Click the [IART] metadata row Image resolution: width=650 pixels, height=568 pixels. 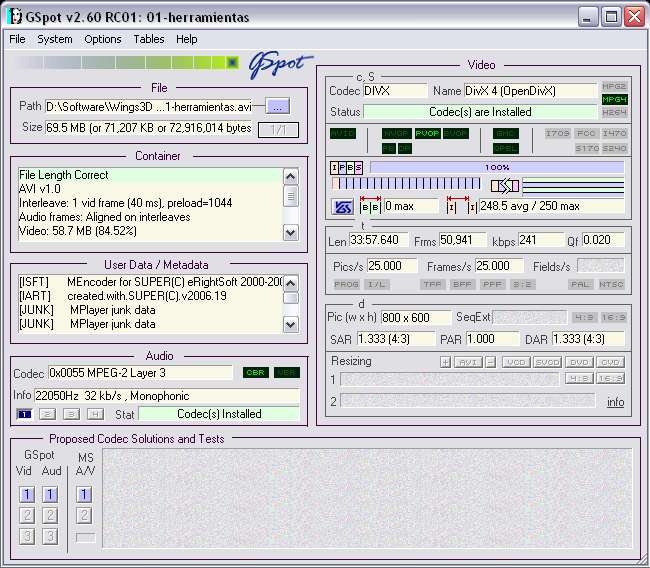[150, 296]
